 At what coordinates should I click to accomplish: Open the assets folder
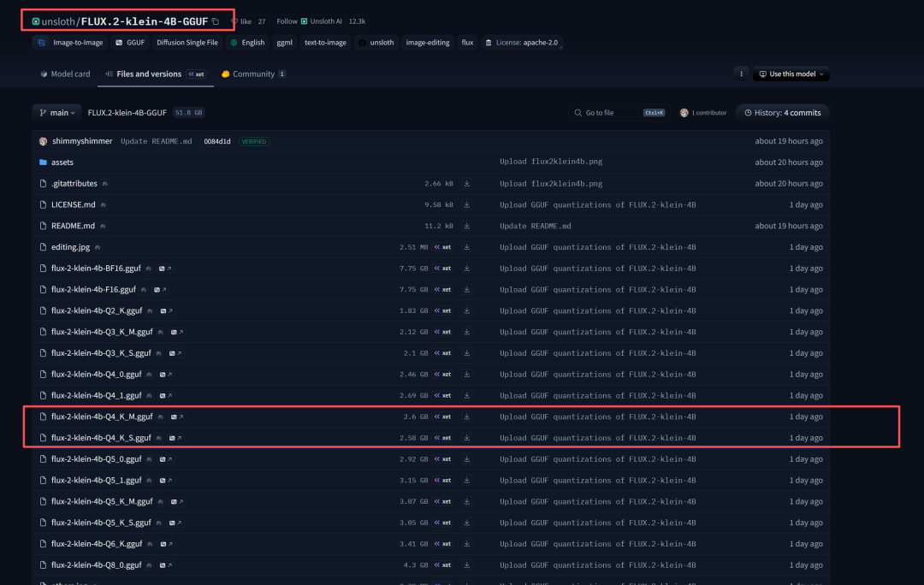[62, 162]
